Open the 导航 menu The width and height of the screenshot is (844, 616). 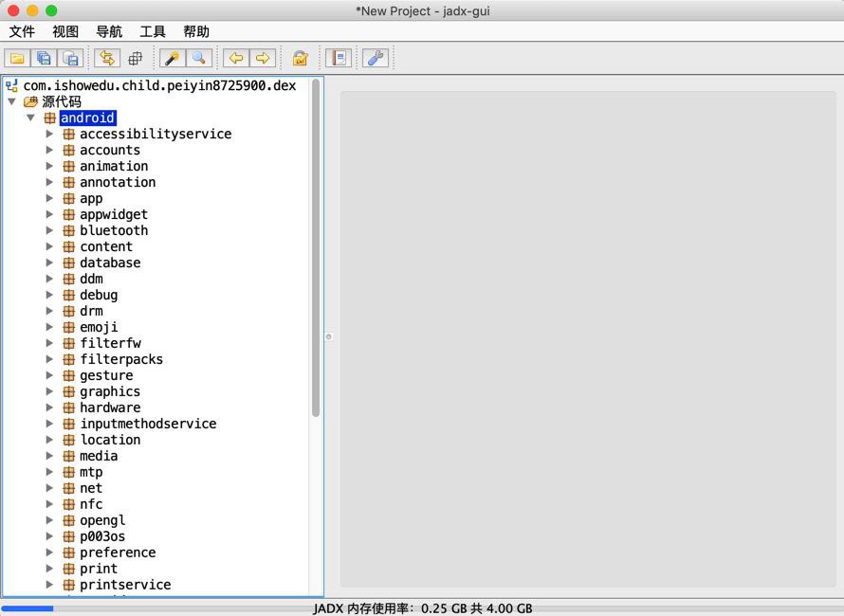pyautogui.click(x=109, y=31)
